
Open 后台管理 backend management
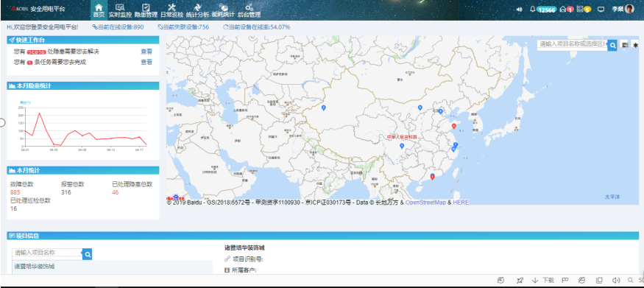[x=249, y=10]
